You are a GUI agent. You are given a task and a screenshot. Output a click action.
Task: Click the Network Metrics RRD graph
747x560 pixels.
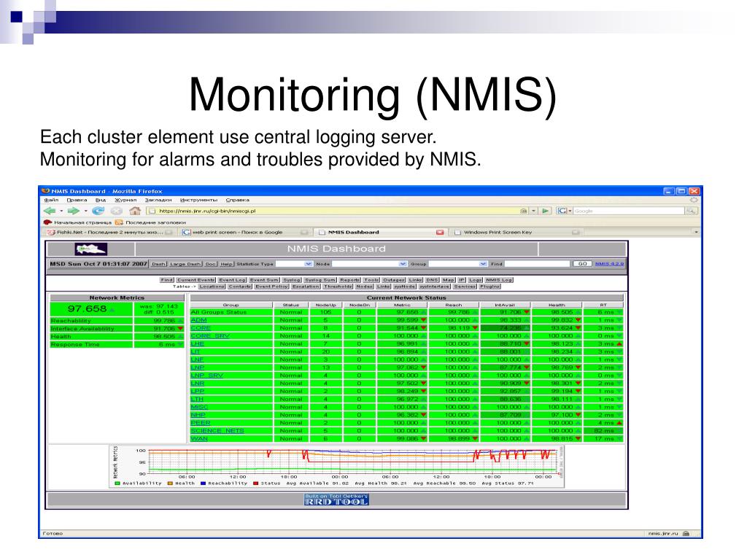pyautogui.click(x=336, y=466)
